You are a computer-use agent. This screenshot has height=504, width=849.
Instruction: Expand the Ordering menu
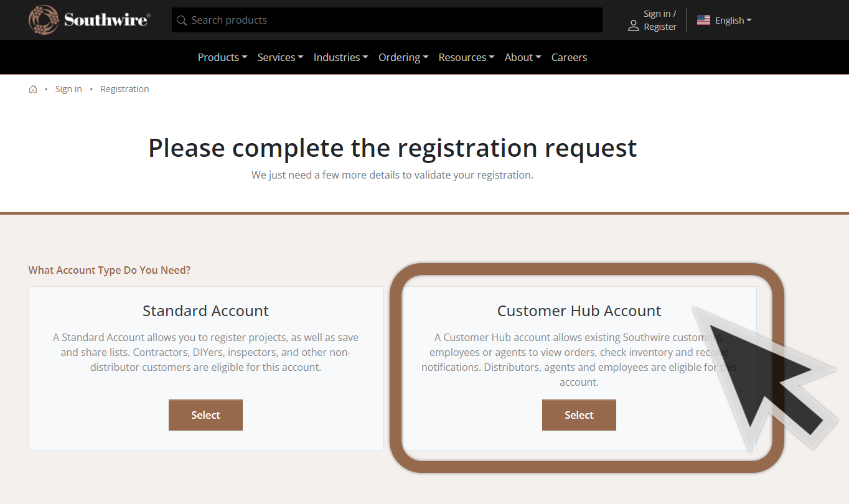pos(403,57)
